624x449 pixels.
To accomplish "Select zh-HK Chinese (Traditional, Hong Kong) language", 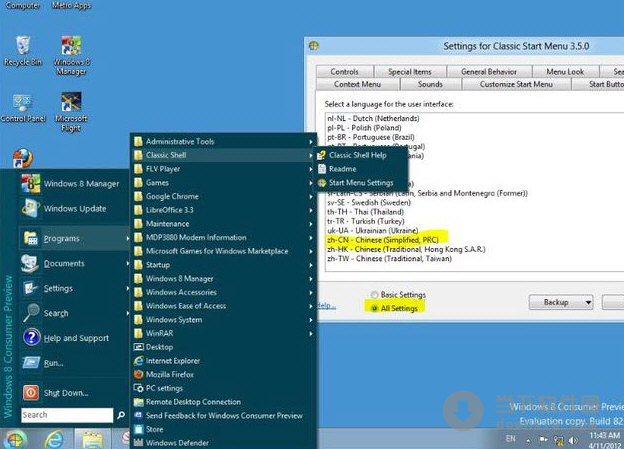I will click(x=406, y=249).
